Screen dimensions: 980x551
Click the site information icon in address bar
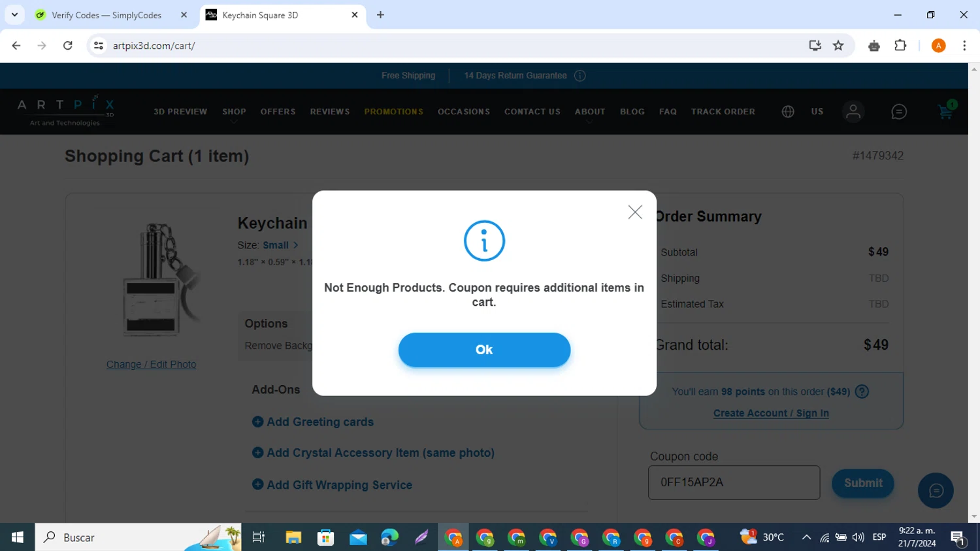click(99, 46)
